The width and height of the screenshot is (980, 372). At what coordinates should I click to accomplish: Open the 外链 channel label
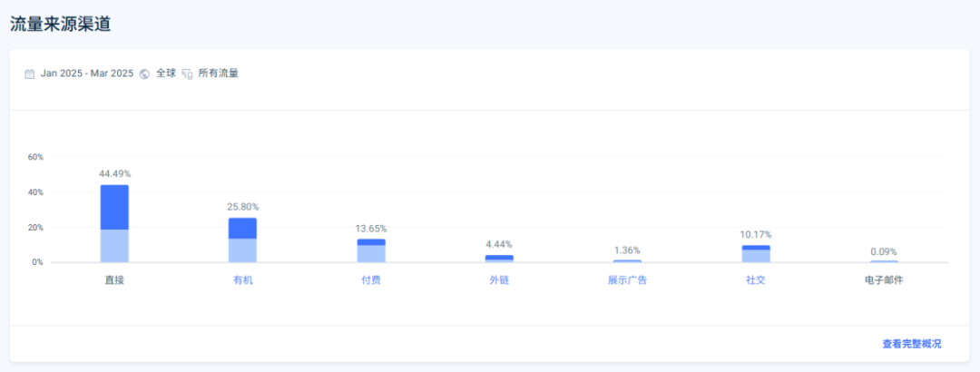tap(499, 280)
